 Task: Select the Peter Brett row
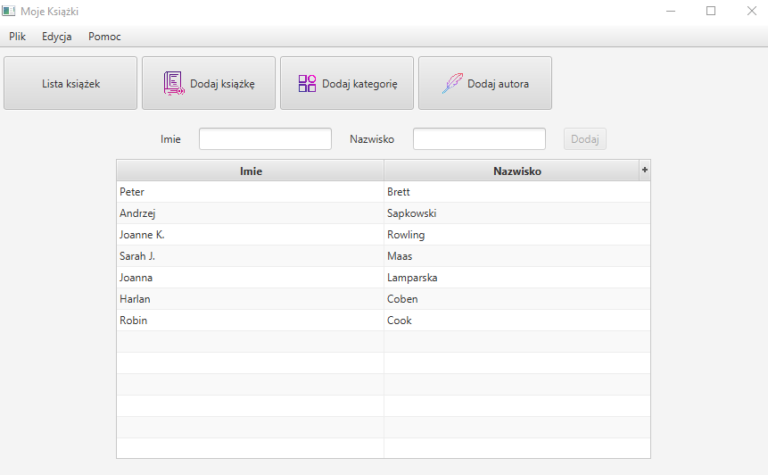(x=250, y=191)
